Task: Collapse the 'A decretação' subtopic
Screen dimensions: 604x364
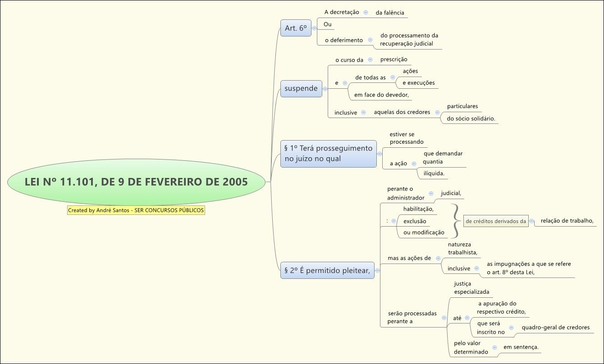Action: click(366, 13)
